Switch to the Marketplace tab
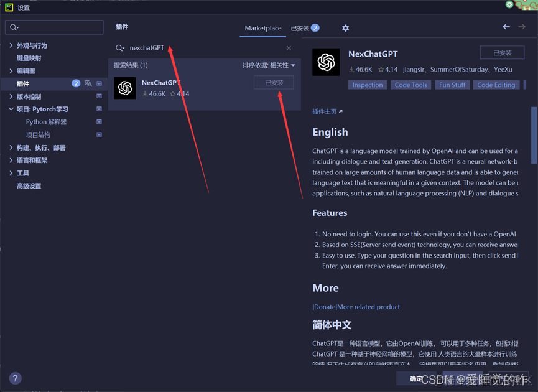This screenshot has width=538, height=392. pyautogui.click(x=263, y=28)
